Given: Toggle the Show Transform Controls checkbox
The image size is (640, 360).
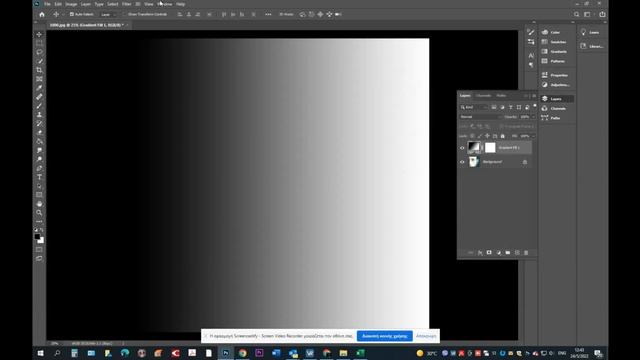Looking at the screenshot, I should (125, 14).
